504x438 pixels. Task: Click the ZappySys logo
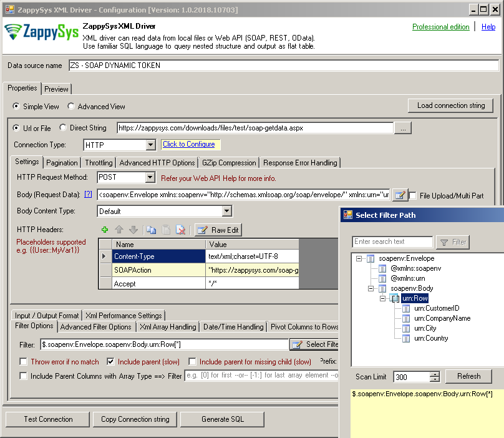click(x=41, y=32)
